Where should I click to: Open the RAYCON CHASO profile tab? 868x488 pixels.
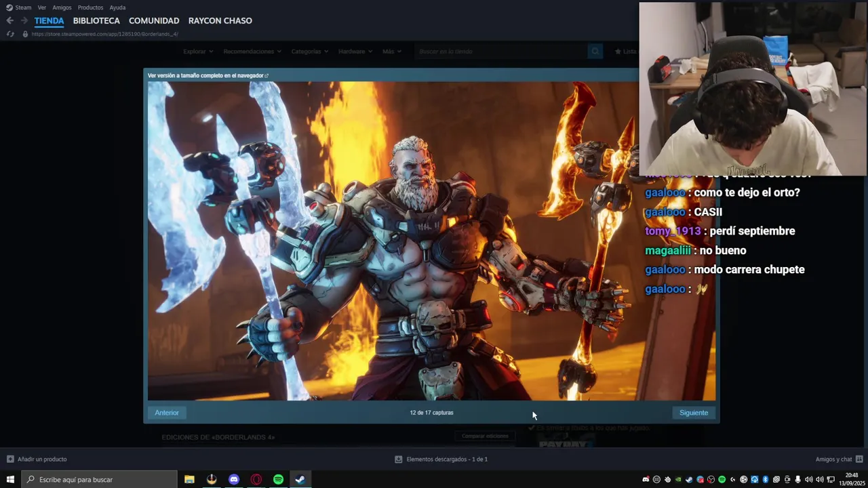pyautogui.click(x=220, y=20)
